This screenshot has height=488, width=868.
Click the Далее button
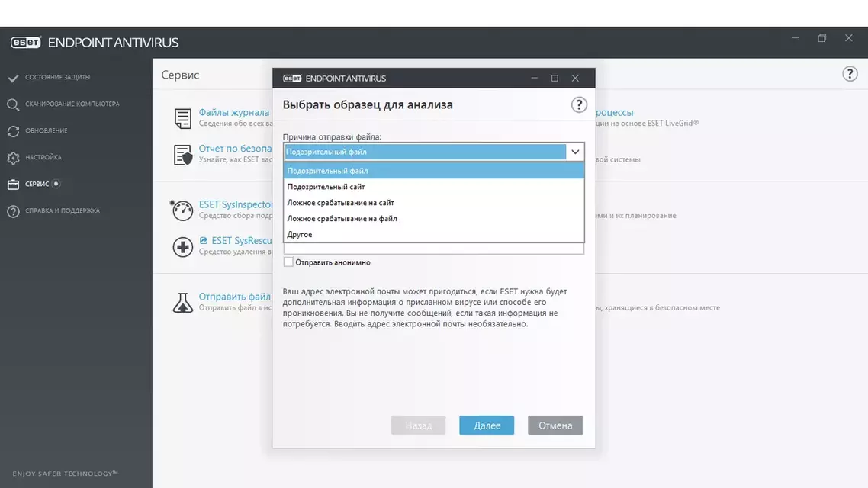pos(487,425)
